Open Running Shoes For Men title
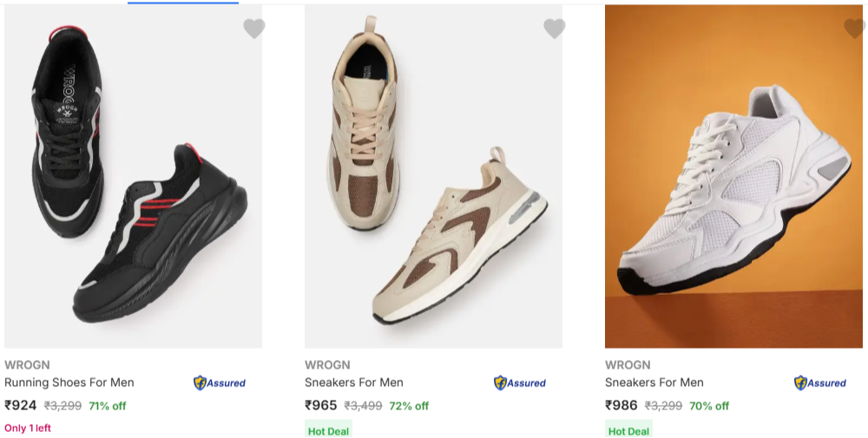Image resolution: width=868 pixels, height=438 pixels. pyautogui.click(x=69, y=382)
